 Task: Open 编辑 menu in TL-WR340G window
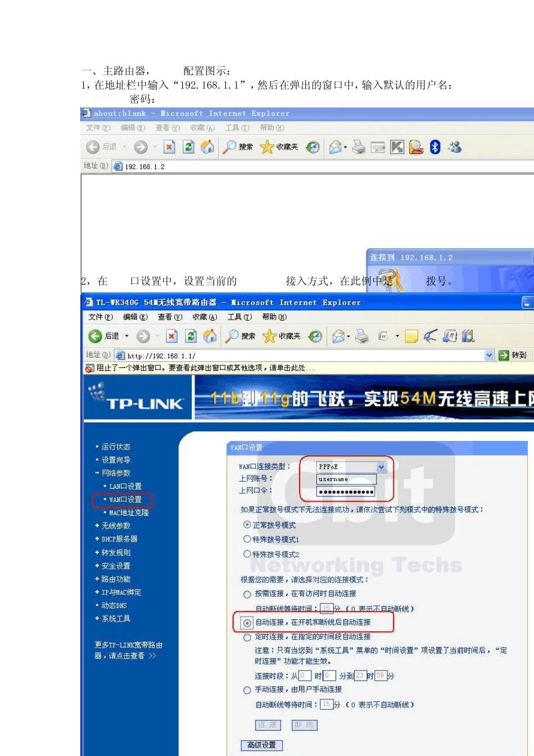click(x=134, y=317)
